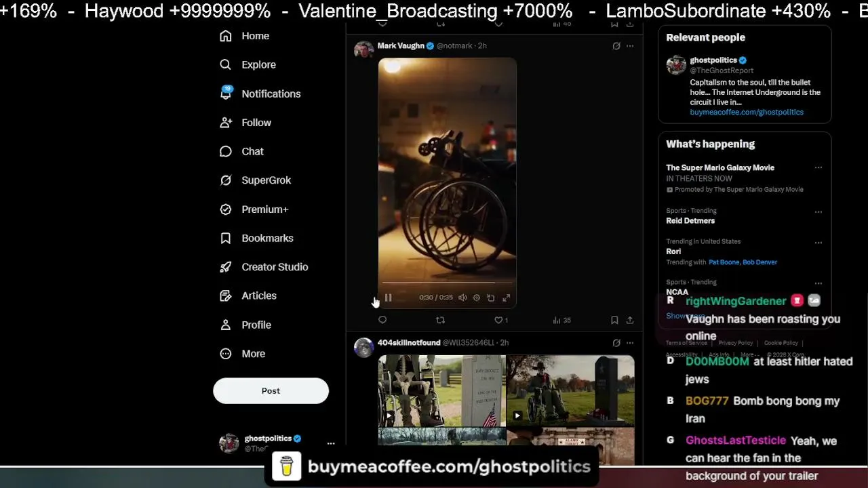This screenshot has width=868, height=488.
Task: Click the Follow person-plus icon
Action: tap(226, 123)
